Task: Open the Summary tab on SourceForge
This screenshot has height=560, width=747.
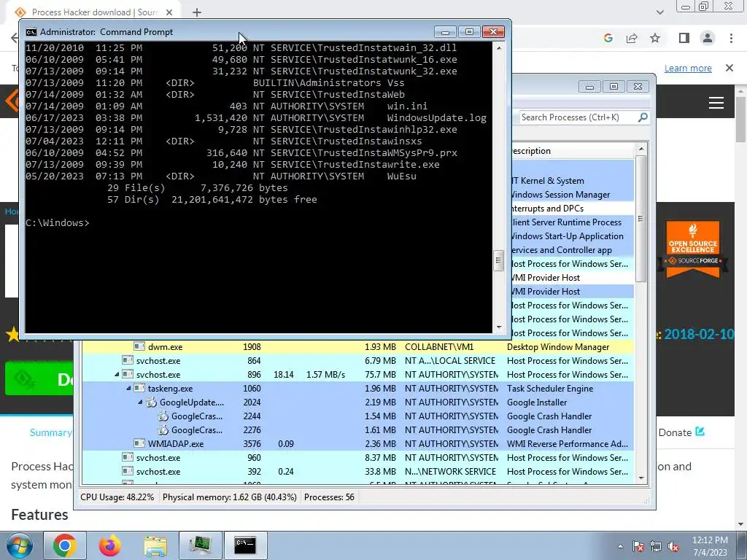Action: pos(50,432)
